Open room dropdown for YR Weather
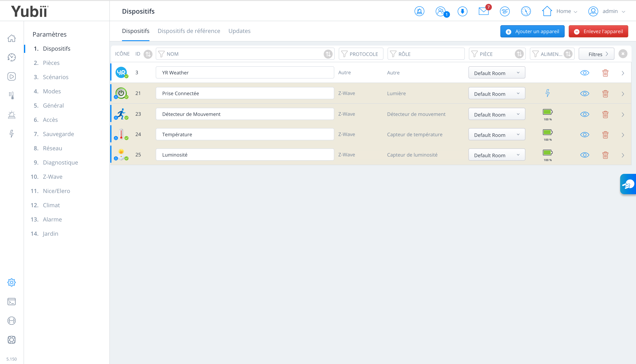Screen dimensions: 636x364 (x=497, y=73)
